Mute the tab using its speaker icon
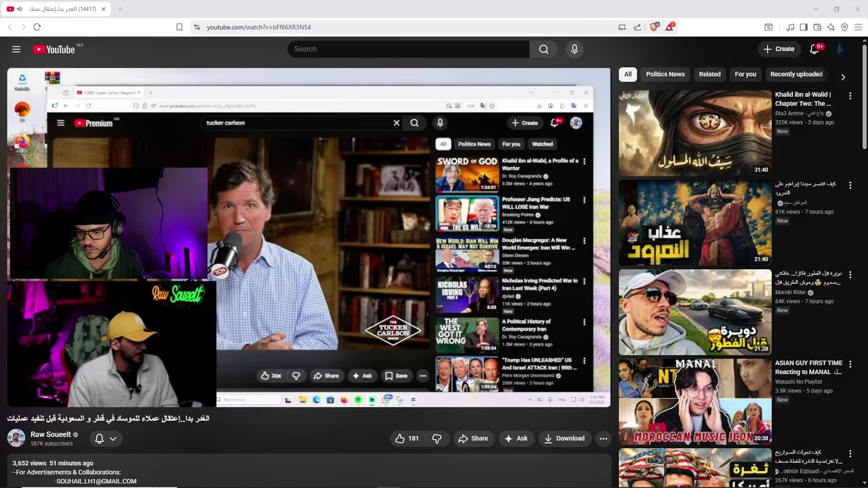The image size is (868, 488). click(19, 9)
